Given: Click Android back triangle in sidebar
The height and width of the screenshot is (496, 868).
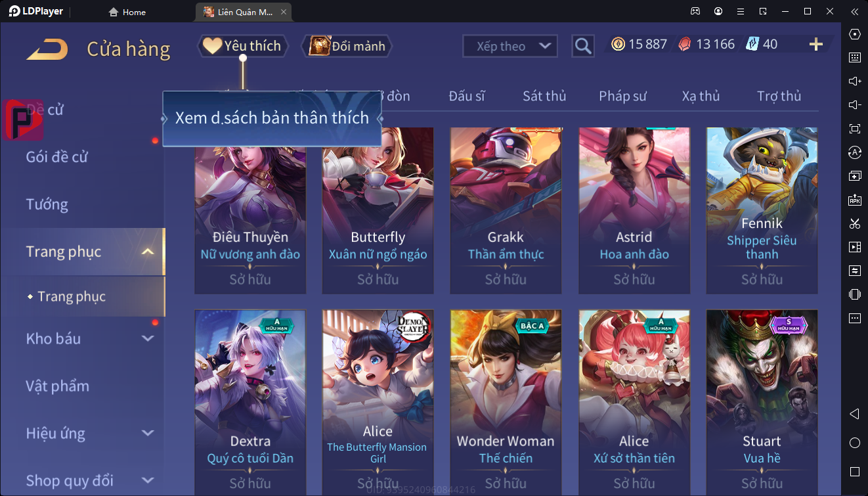Looking at the screenshot, I should coord(854,414).
